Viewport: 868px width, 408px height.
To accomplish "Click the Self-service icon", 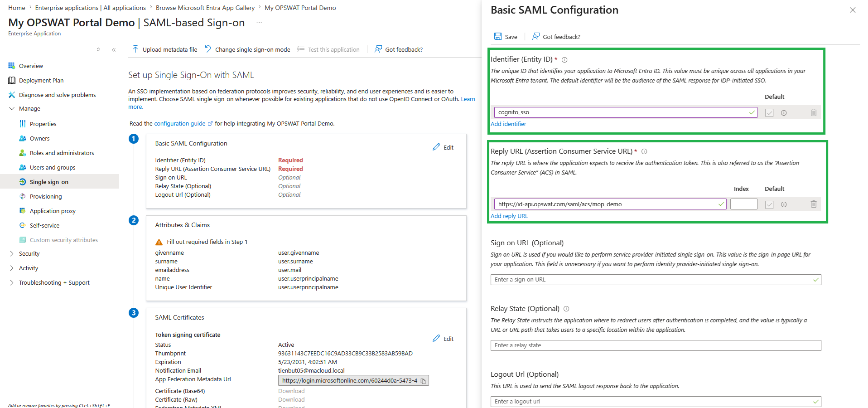I will (x=23, y=225).
